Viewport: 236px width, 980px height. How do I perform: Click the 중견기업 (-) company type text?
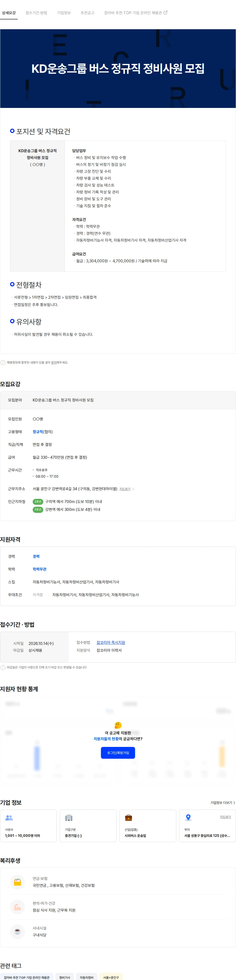(73, 836)
